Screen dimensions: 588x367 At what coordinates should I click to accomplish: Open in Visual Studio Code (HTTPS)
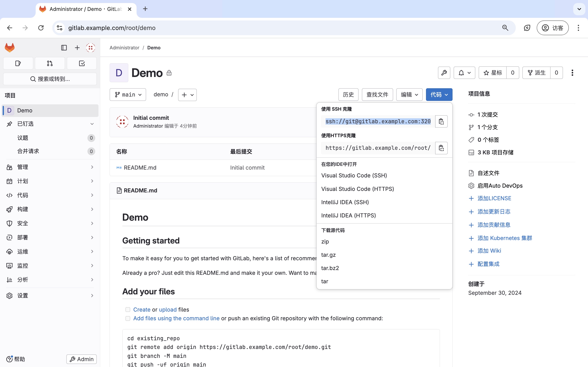(384, 189)
